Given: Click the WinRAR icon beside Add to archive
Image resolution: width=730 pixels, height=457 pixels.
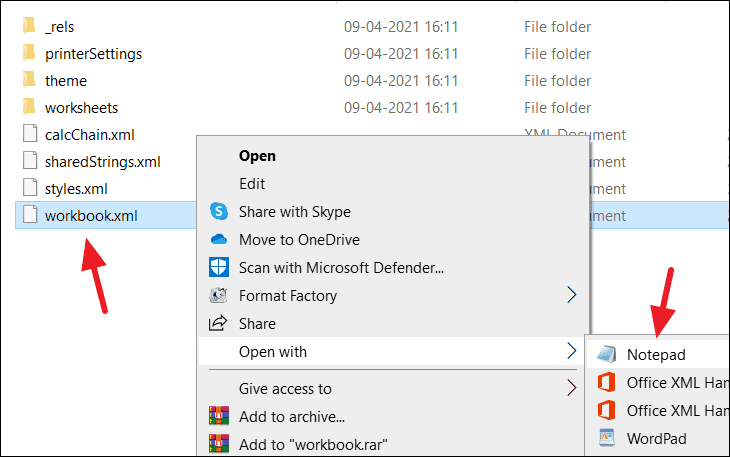Looking at the screenshot, I should [x=219, y=416].
